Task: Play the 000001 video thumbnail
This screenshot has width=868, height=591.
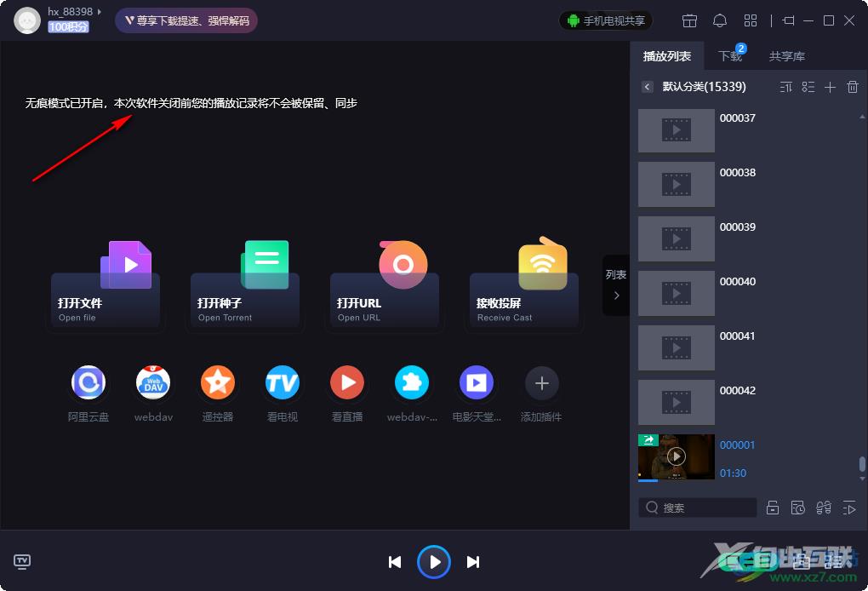Action: (x=677, y=457)
